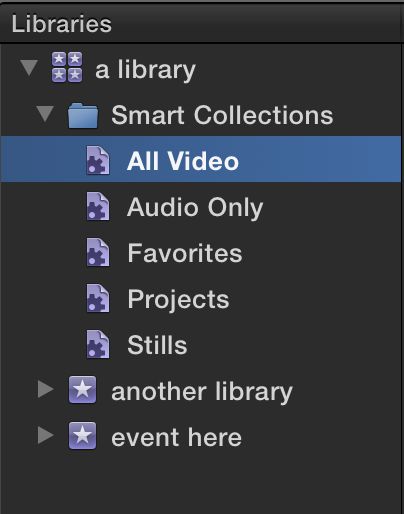Click the star icon for another library
The height and width of the screenshot is (514, 404).
tap(82, 390)
